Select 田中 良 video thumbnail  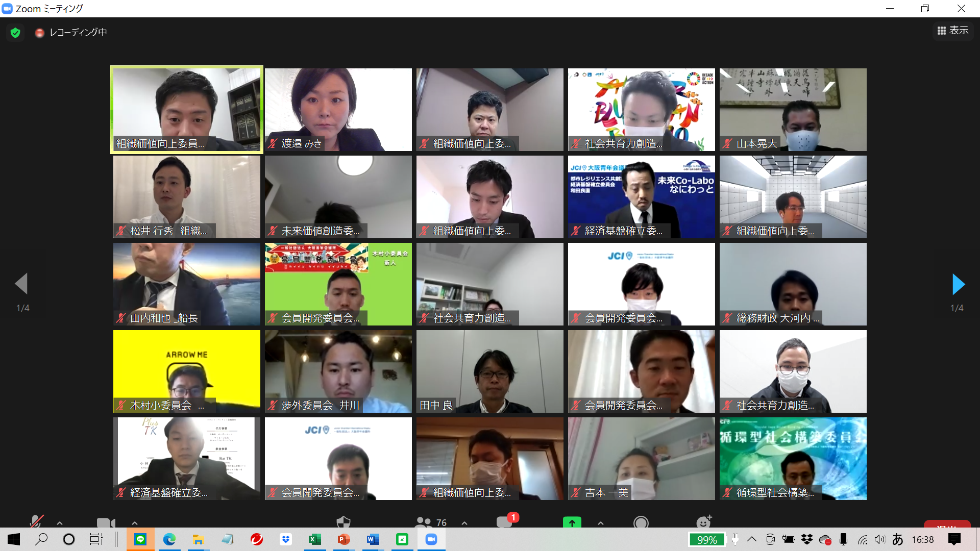pyautogui.click(x=489, y=371)
